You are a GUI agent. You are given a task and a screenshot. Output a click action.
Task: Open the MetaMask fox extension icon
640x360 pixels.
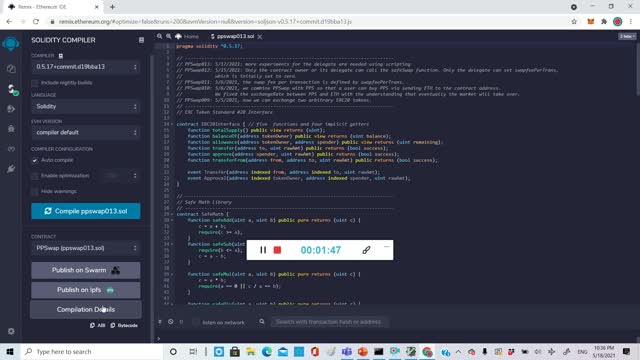click(590, 22)
